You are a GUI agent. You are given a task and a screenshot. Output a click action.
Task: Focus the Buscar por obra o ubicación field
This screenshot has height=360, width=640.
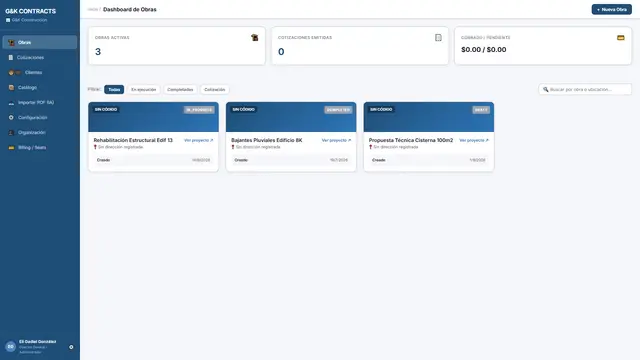coord(585,89)
